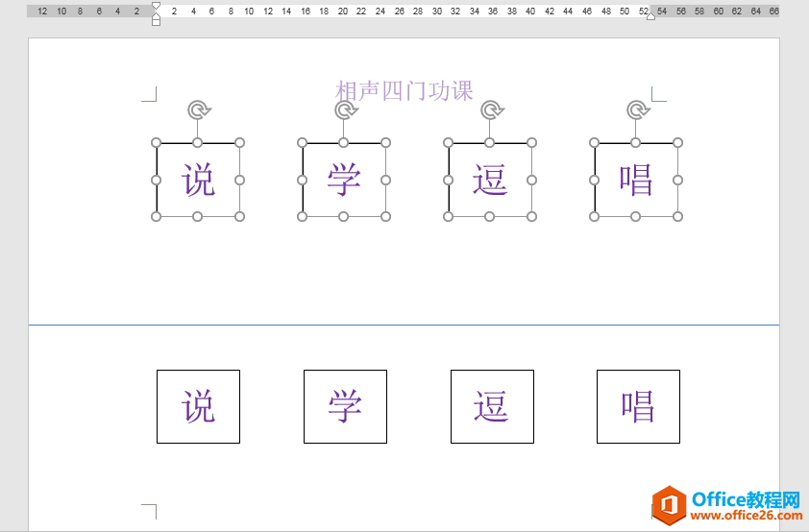The image size is (809, 532).
Task: Click left-middle sizing handle of selected 唱 box
Action: (595, 180)
